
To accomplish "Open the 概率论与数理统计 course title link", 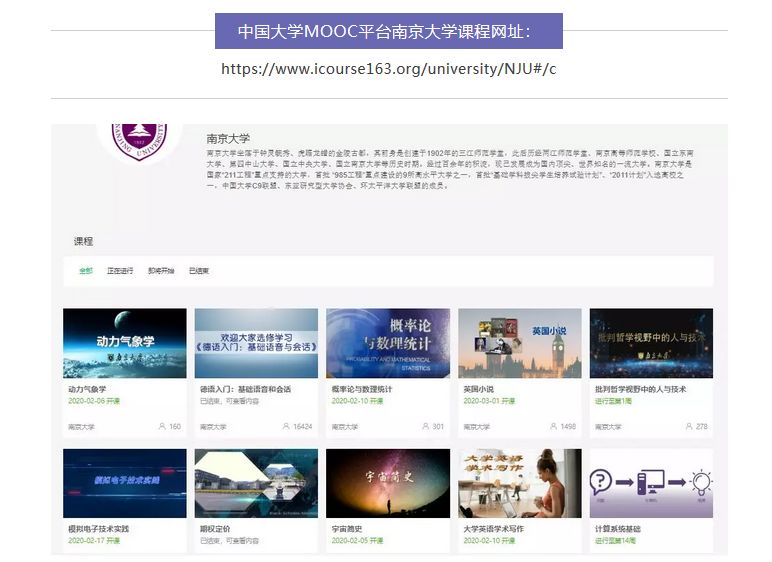I will tap(362, 389).
